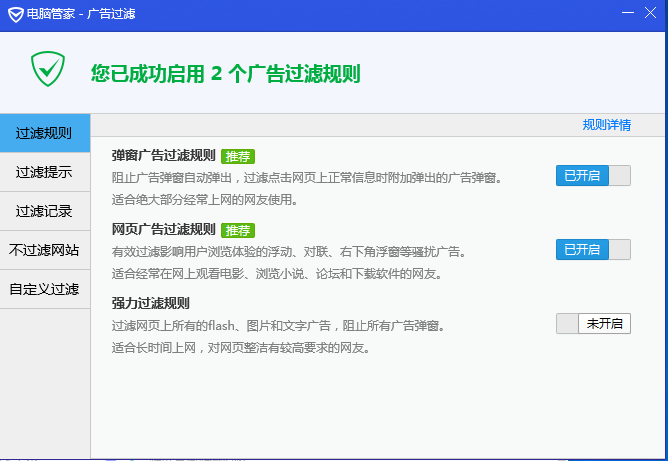The image size is (668, 461).
Task: Open the 规则详情 link
Action: [606, 125]
